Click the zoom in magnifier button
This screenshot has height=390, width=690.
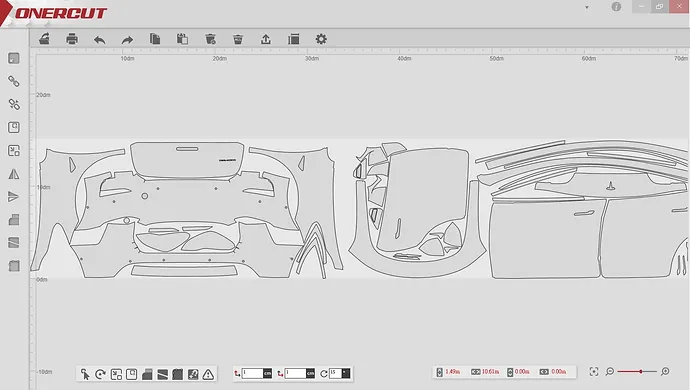[x=665, y=372]
